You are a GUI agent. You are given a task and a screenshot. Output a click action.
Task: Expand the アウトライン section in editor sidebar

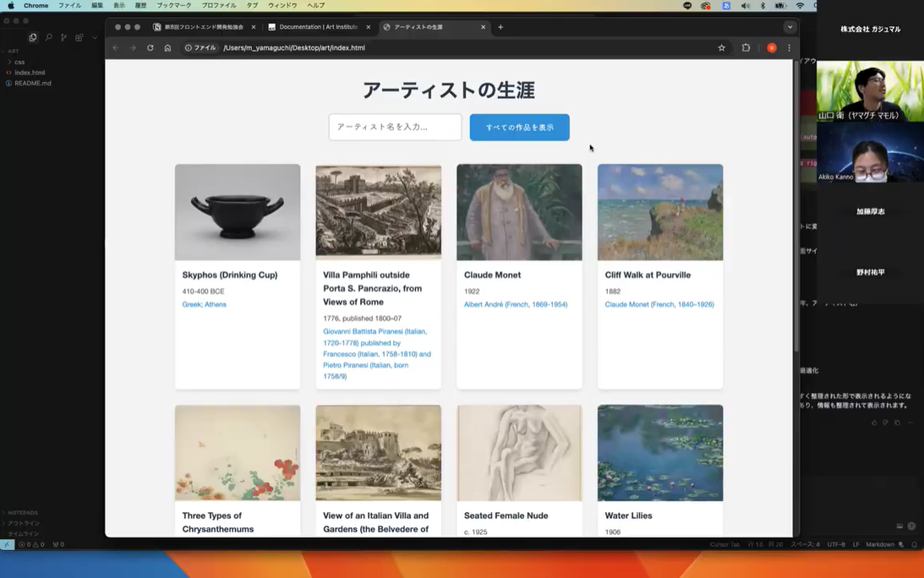coord(24,523)
